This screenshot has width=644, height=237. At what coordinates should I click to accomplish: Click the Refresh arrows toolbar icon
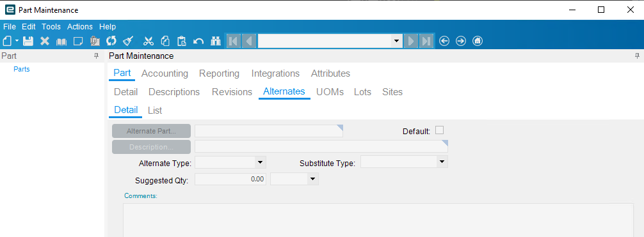point(111,41)
